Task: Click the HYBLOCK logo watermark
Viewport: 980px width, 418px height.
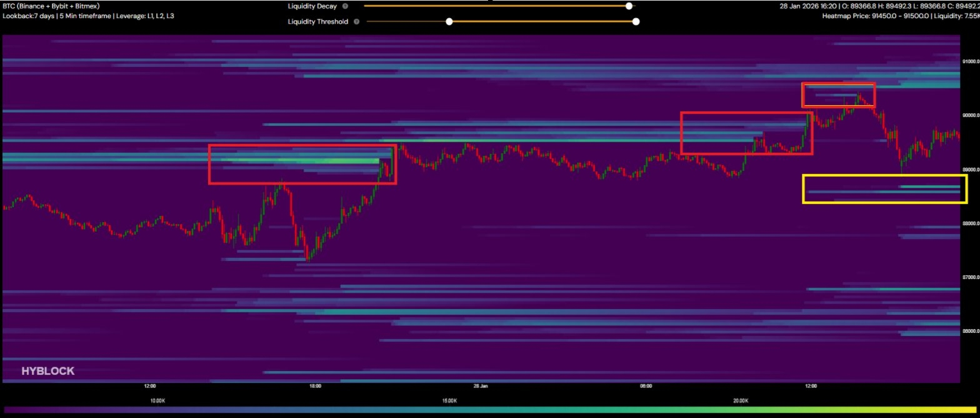Action: click(x=48, y=371)
